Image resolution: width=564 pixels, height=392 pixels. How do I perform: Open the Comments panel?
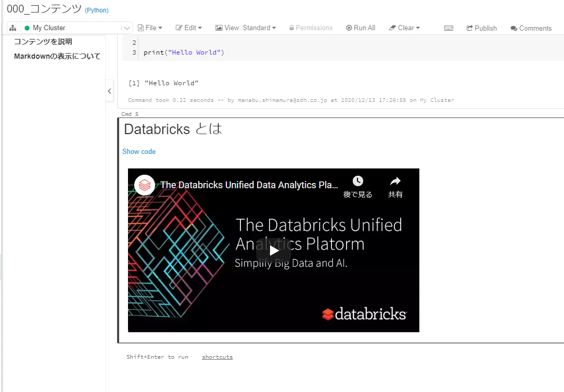tap(531, 28)
